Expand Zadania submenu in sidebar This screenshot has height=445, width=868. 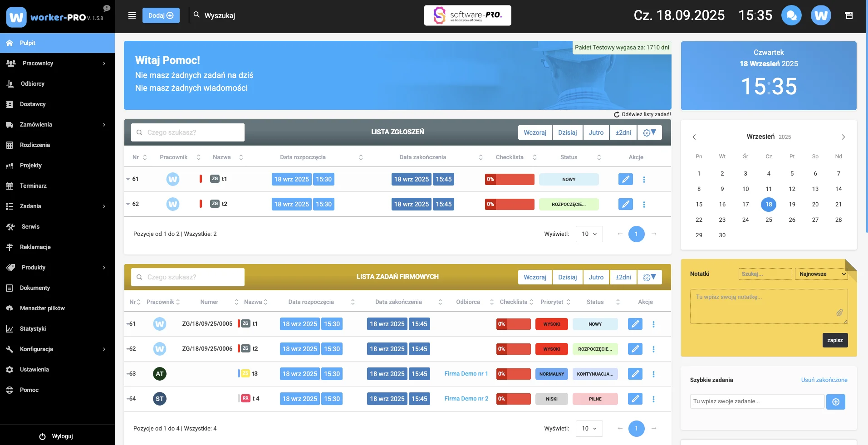pyautogui.click(x=104, y=206)
